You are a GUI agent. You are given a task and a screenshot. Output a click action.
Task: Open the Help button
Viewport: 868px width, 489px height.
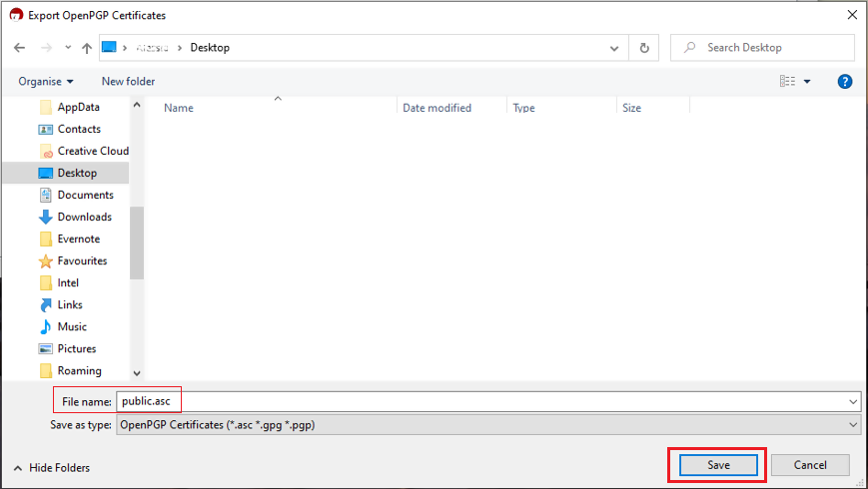click(x=845, y=81)
